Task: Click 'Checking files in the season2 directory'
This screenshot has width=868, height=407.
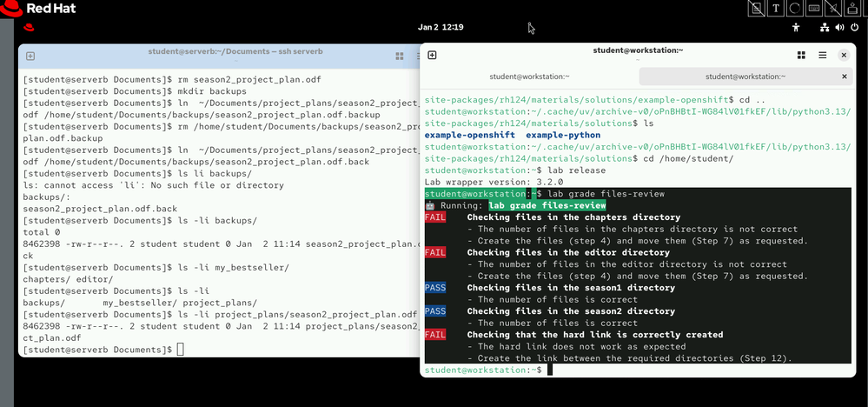Action: [x=571, y=311]
